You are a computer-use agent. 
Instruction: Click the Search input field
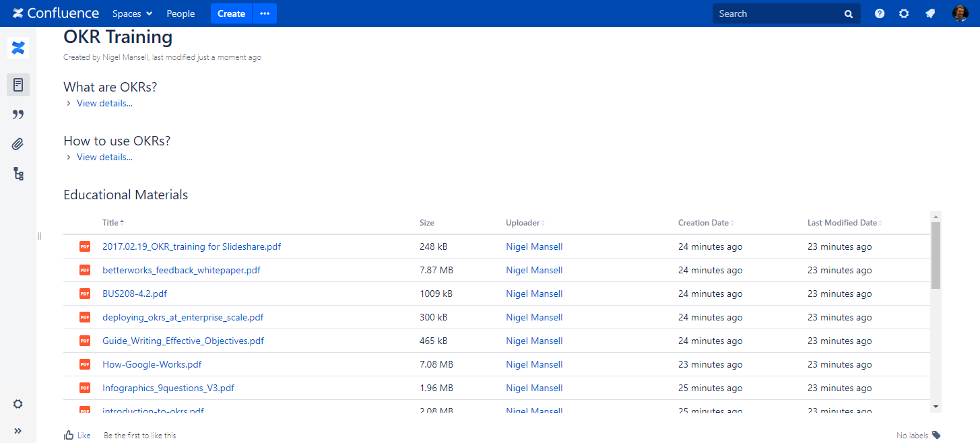(778, 13)
